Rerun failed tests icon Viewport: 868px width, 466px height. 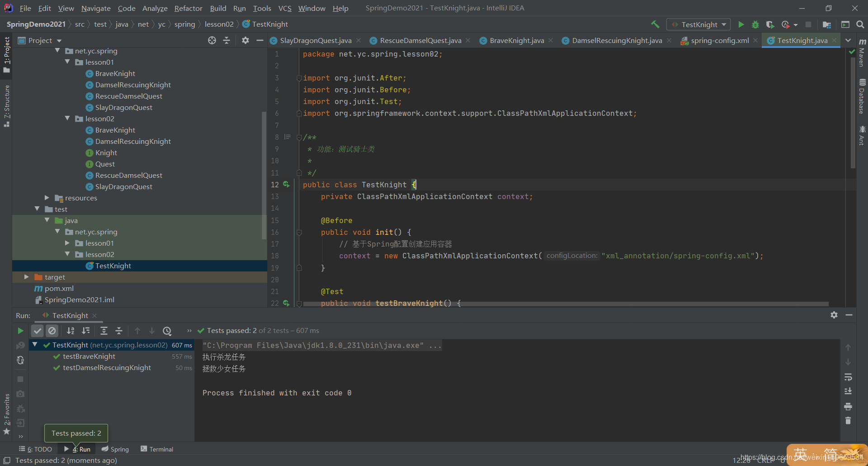tap(20, 346)
